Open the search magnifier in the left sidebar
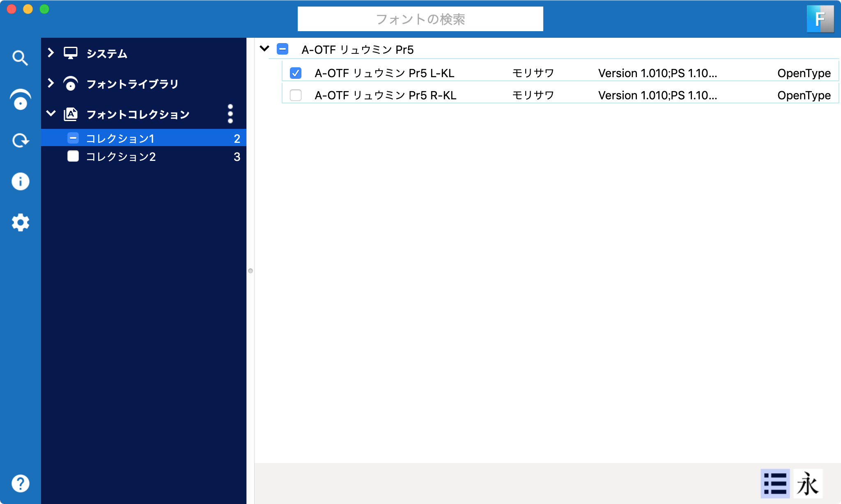Image resolution: width=841 pixels, height=504 pixels. tap(20, 58)
